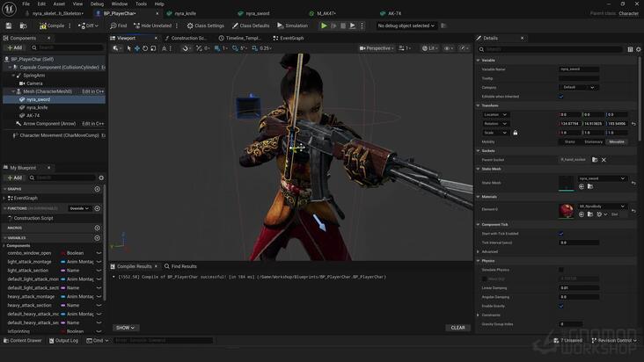644x362 pixels.
Task: Toggle Start with Tick Enabled checkbox
Action: point(561,234)
